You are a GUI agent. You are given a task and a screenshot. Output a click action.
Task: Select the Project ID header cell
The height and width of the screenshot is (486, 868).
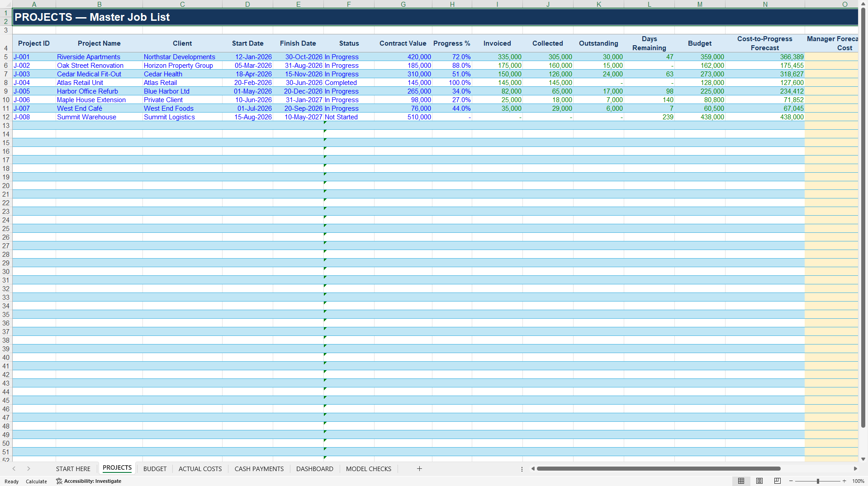click(34, 43)
